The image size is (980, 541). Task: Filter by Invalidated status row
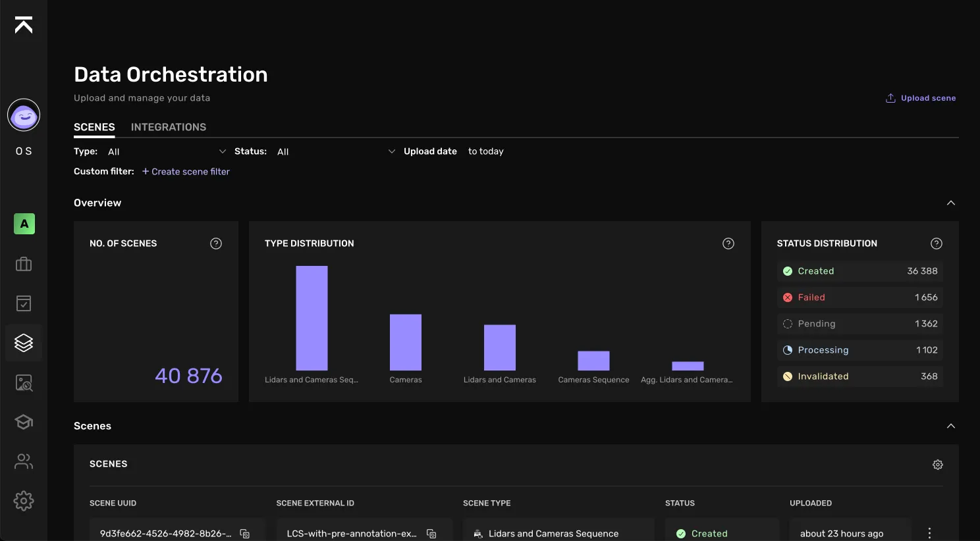860,376
